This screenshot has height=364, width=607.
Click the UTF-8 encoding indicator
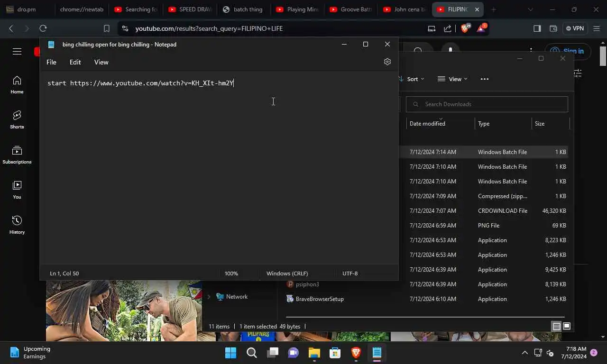tap(350, 273)
